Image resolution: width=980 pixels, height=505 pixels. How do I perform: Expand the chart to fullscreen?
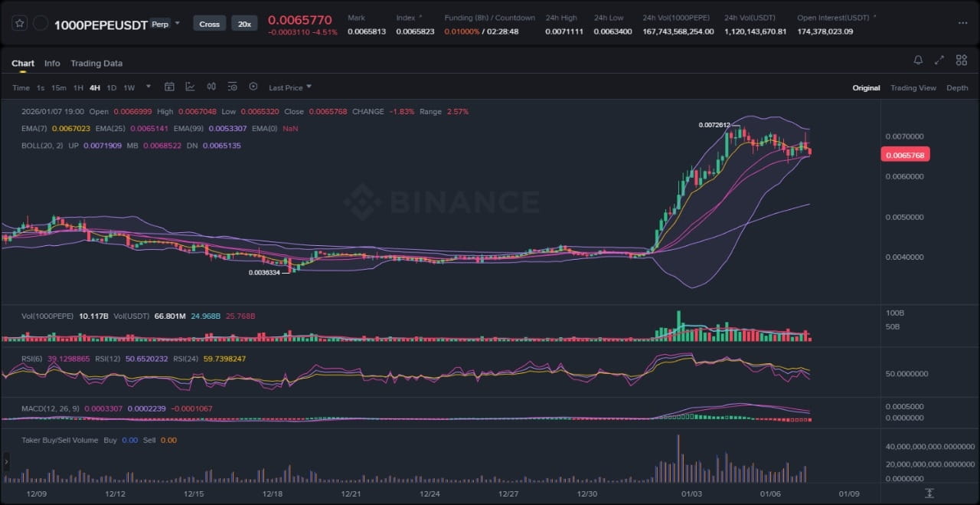(939, 61)
